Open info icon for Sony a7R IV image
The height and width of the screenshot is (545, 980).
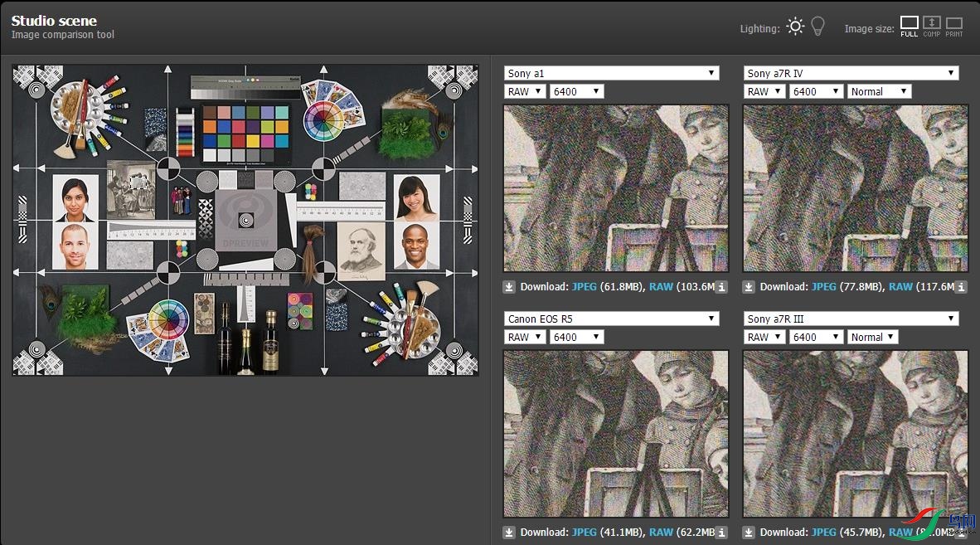(x=961, y=287)
